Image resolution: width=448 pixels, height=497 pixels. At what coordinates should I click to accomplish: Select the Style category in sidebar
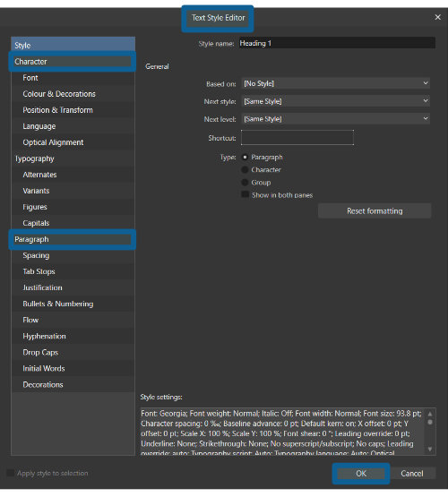[73, 45]
